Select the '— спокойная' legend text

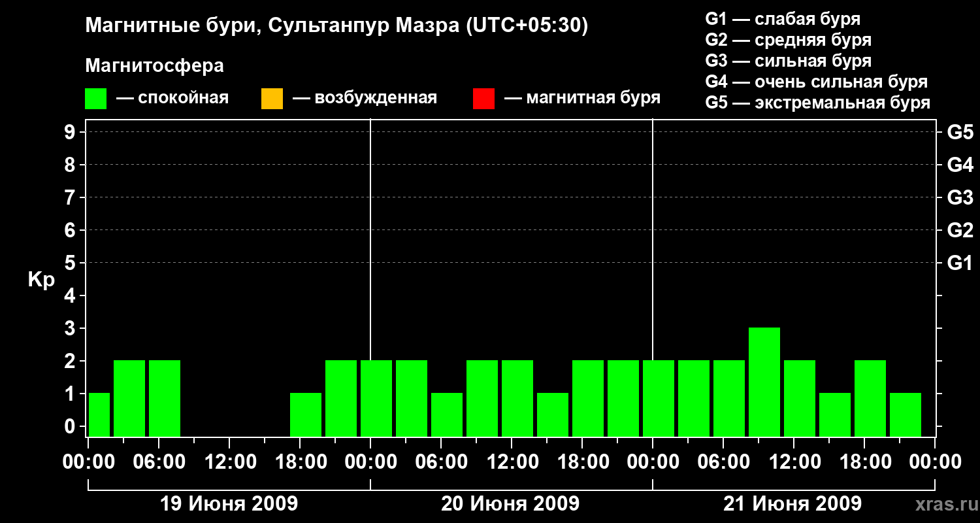click(172, 98)
